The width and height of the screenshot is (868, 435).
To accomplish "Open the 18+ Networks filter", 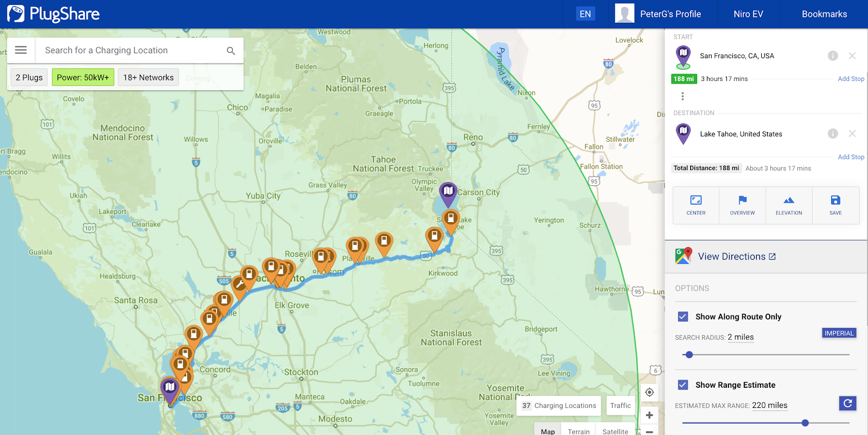I will (x=148, y=77).
